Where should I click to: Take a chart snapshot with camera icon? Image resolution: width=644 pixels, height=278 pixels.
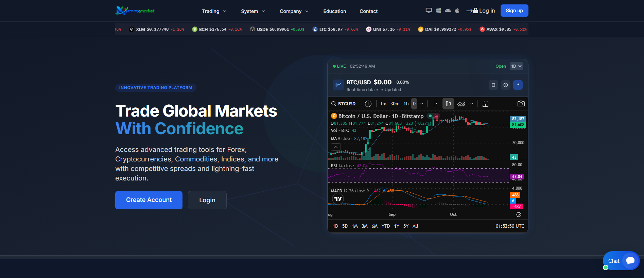521,104
